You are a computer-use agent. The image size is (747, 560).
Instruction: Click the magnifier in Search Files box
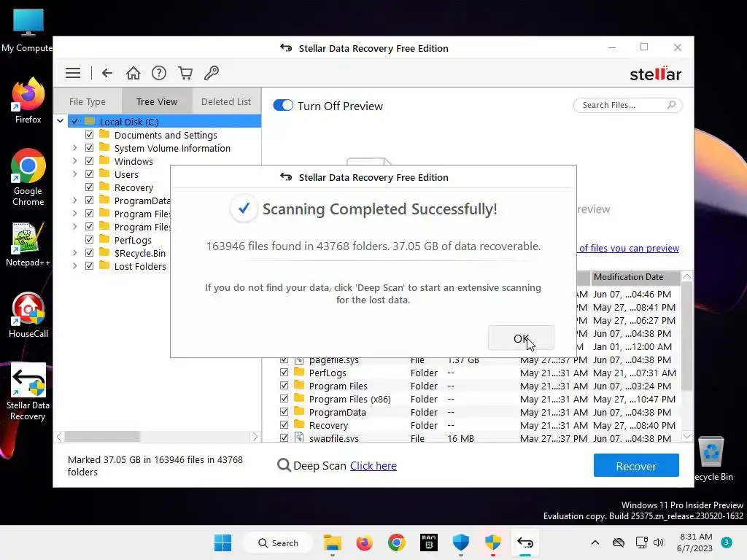pos(671,105)
